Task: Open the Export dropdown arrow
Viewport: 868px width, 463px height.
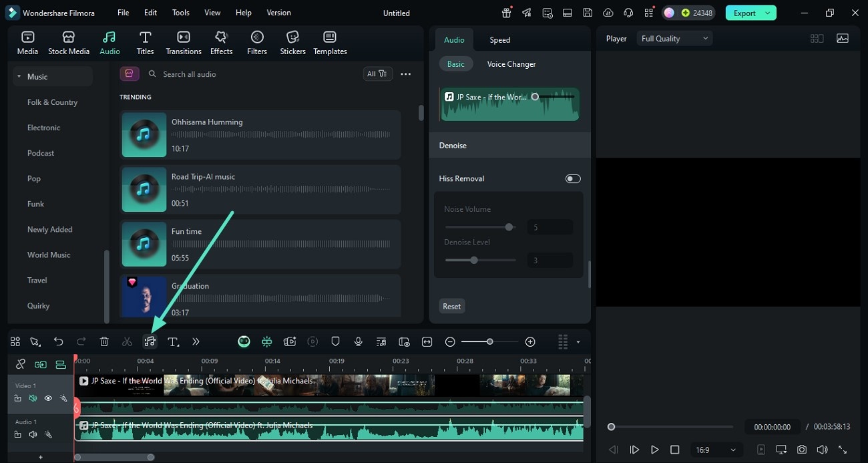Action: coord(769,13)
